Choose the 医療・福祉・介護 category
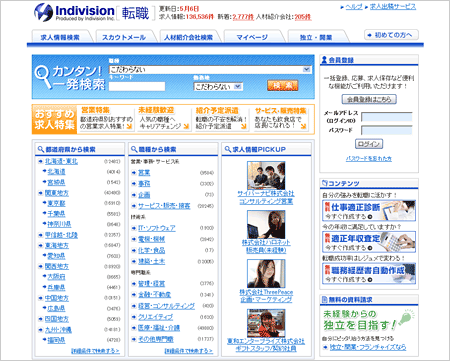 click(x=159, y=328)
